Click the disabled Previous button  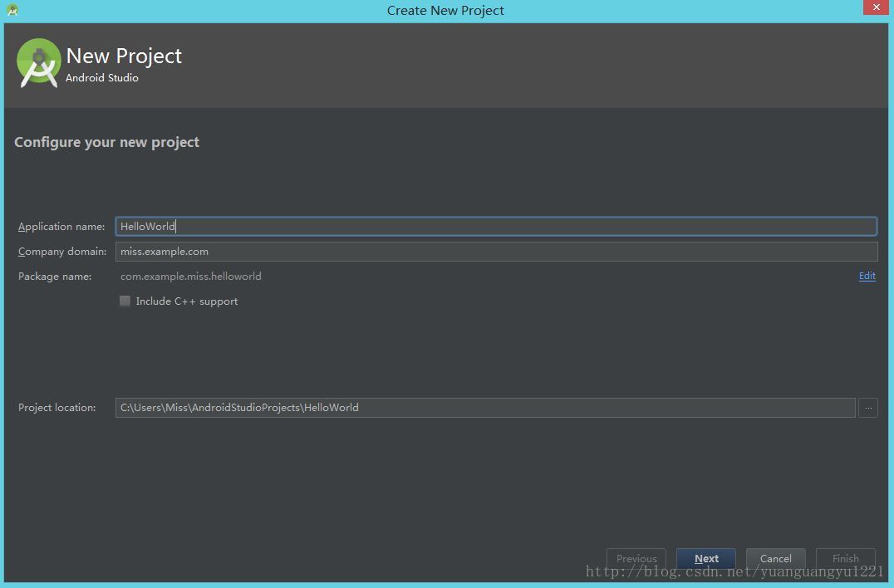coord(636,558)
